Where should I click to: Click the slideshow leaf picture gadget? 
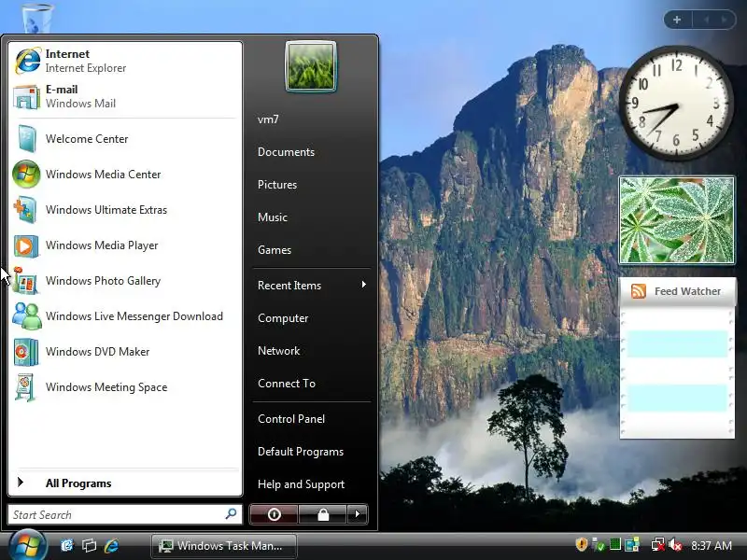point(676,220)
